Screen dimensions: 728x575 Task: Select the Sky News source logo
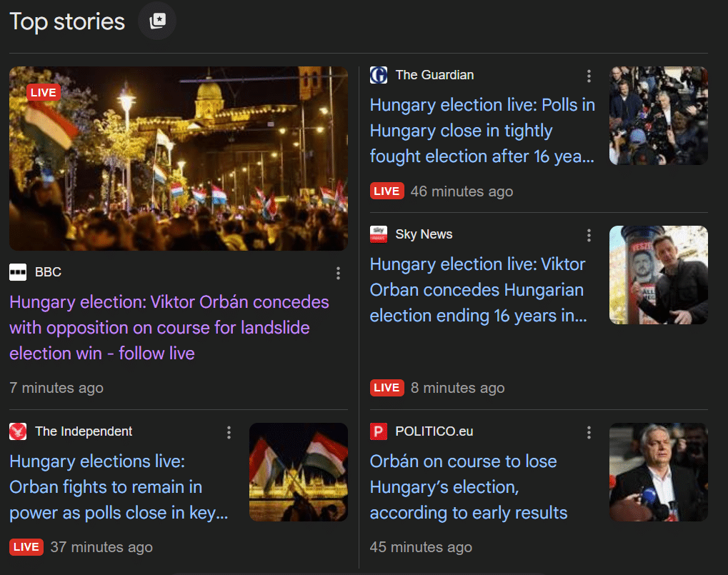coord(378,234)
